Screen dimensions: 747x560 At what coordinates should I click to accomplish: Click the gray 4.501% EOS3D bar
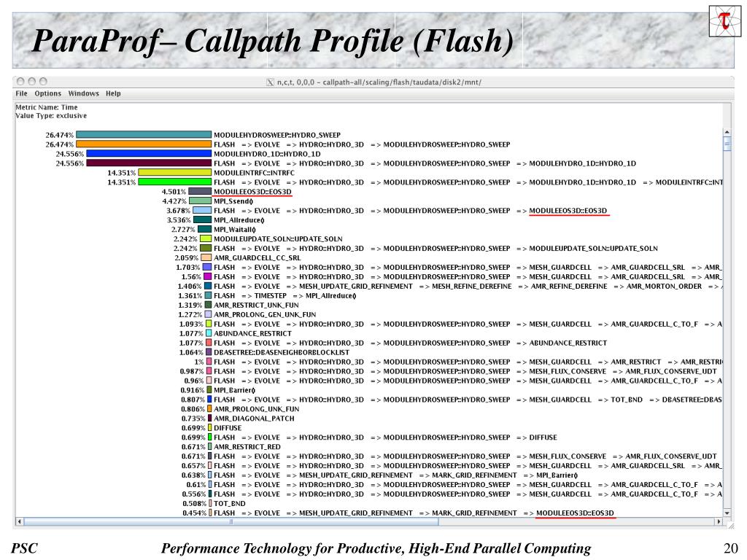pyautogui.click(x=200, y=192)
